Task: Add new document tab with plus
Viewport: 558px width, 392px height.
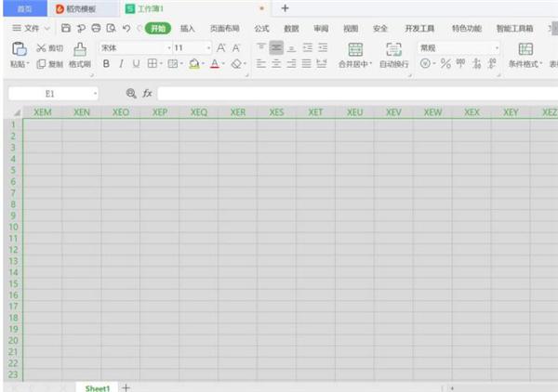Action: 285,8
